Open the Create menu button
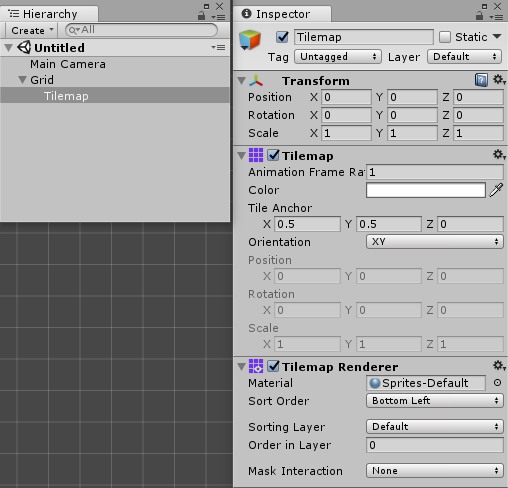508x488 pixels. coord(32,30)
